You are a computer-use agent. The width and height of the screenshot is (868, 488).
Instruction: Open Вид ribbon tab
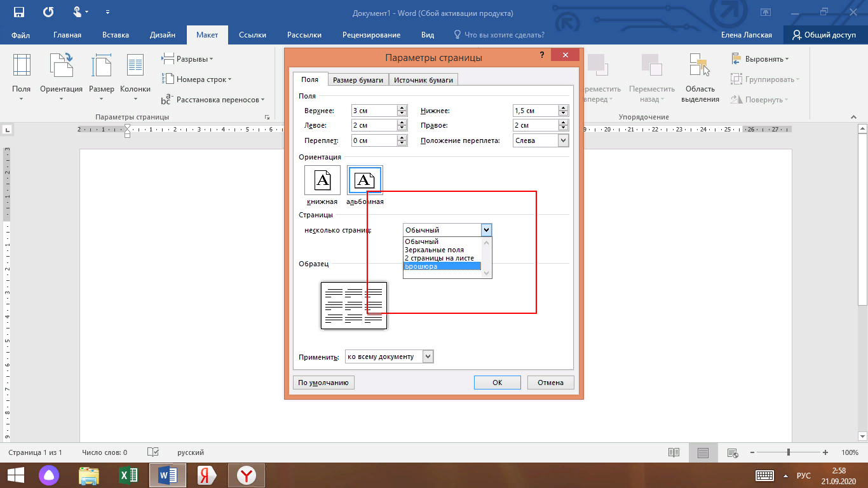[428, 35]
